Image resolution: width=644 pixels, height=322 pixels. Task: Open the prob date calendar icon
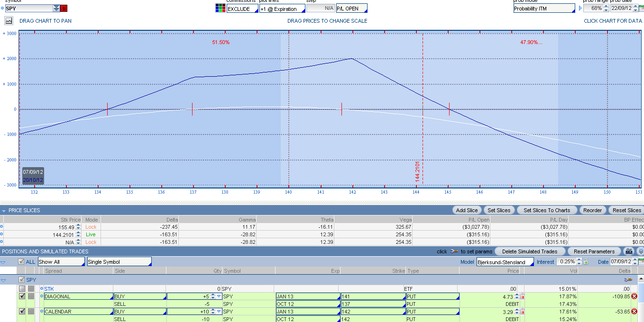[641, 9]
